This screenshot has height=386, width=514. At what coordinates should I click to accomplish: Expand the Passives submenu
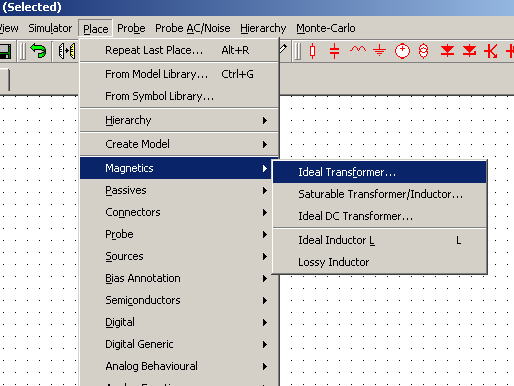tap(179, 190)
